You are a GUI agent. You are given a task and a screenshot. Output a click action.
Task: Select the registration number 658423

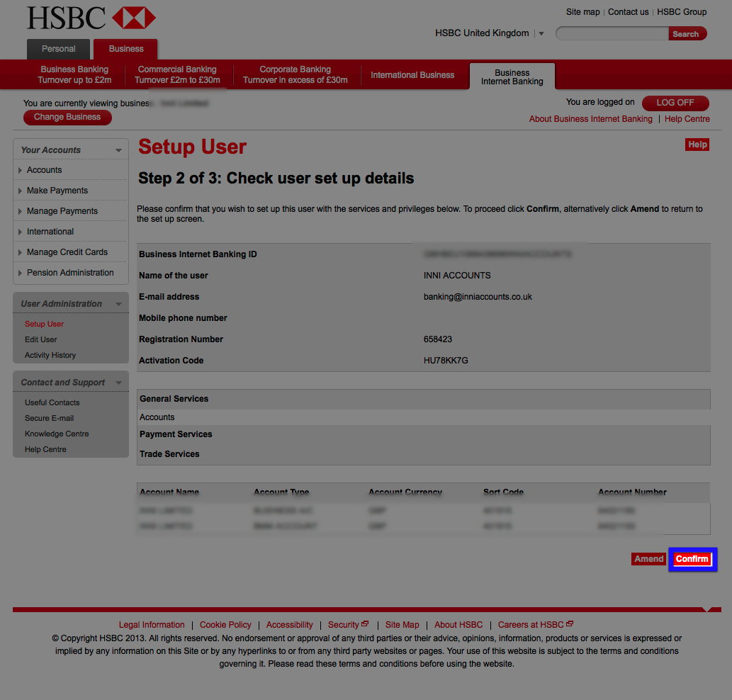(438, 340)
